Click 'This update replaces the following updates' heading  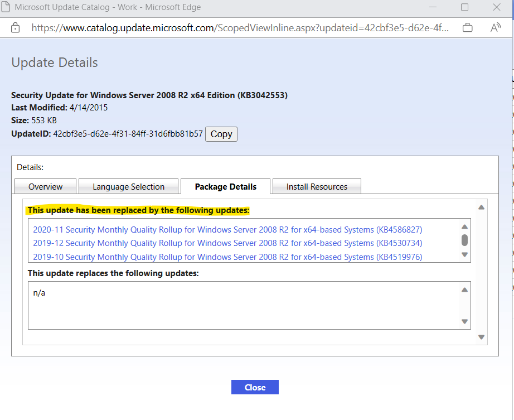(113, 273)
